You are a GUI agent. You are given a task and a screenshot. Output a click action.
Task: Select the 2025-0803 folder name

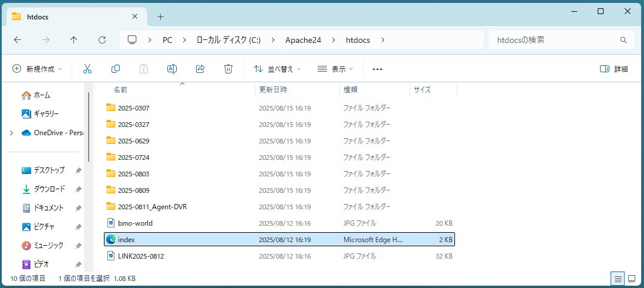point(133,173)
